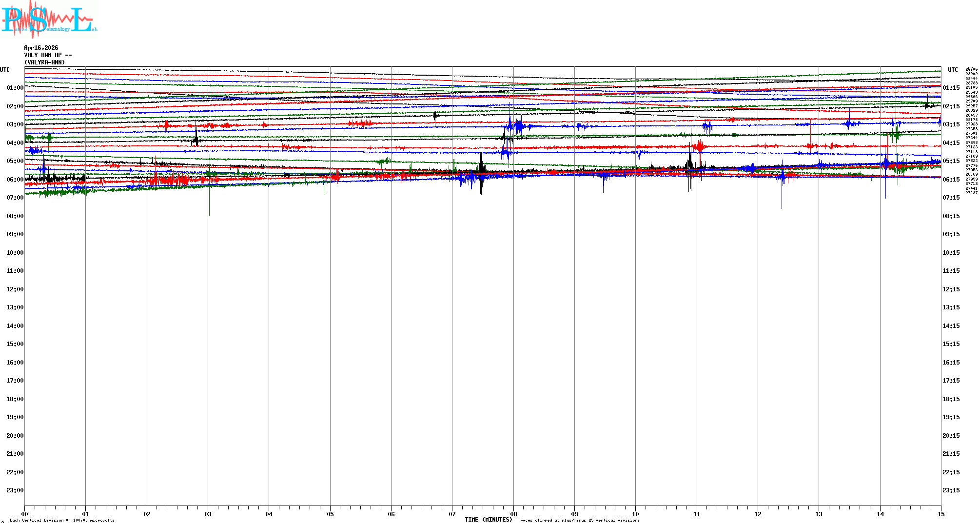980x527 pixels.
Task: Select the 18:15 label on right axis
Action: point(951,399)
